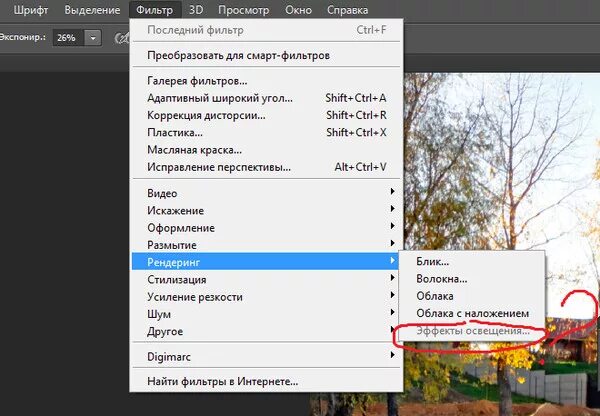
Task: Open the exposure percentage dropdown arrow
Action: click(93, 38)
